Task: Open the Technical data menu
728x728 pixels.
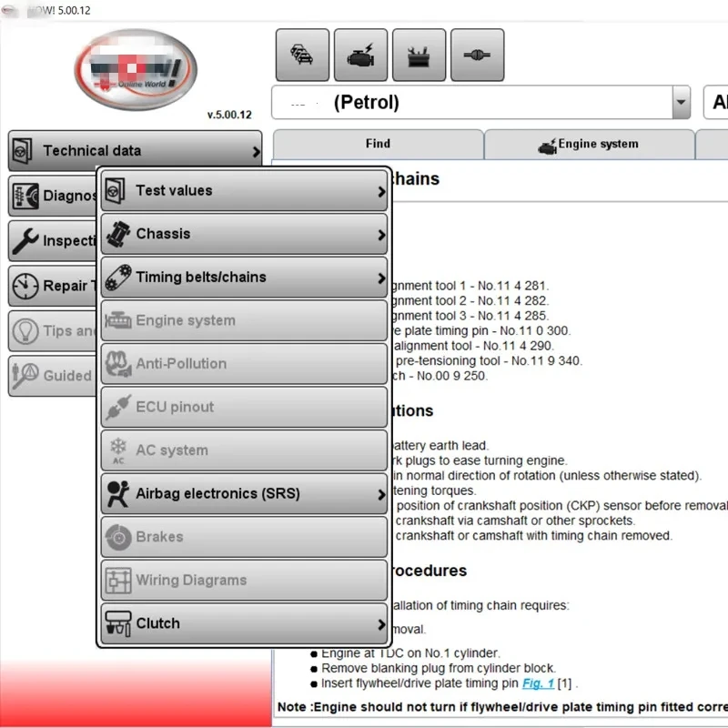Action: tap(135, 150)
